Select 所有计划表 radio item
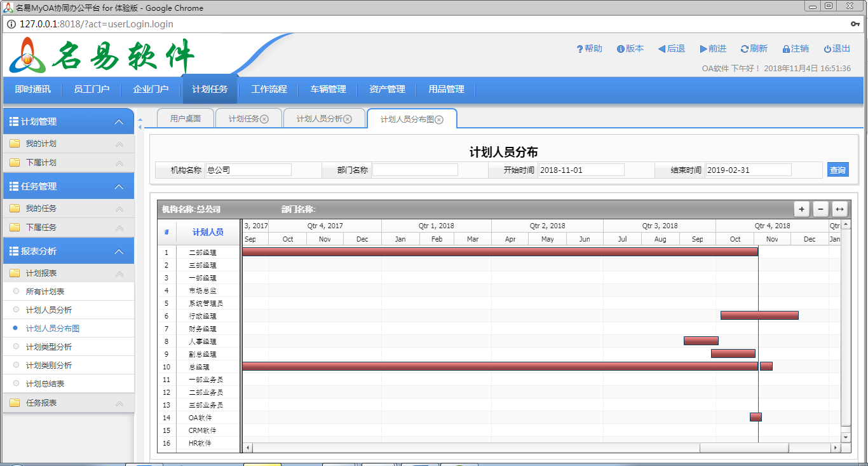 (17, 291)
